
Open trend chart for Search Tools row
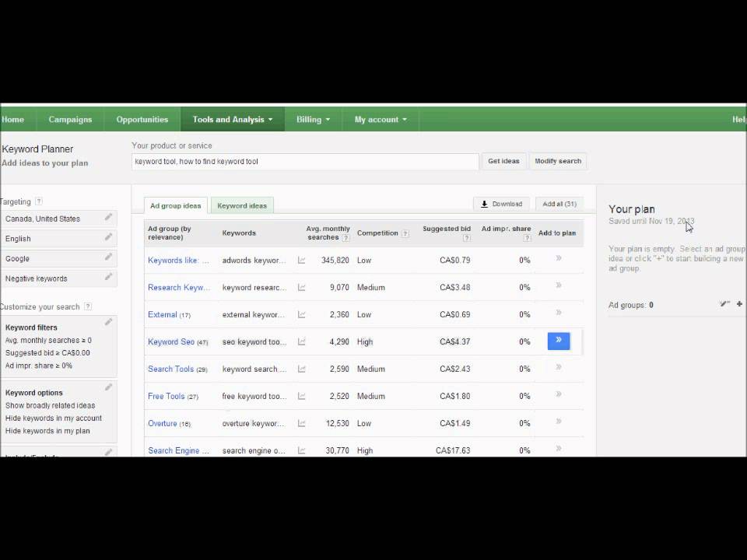(302, 369)
